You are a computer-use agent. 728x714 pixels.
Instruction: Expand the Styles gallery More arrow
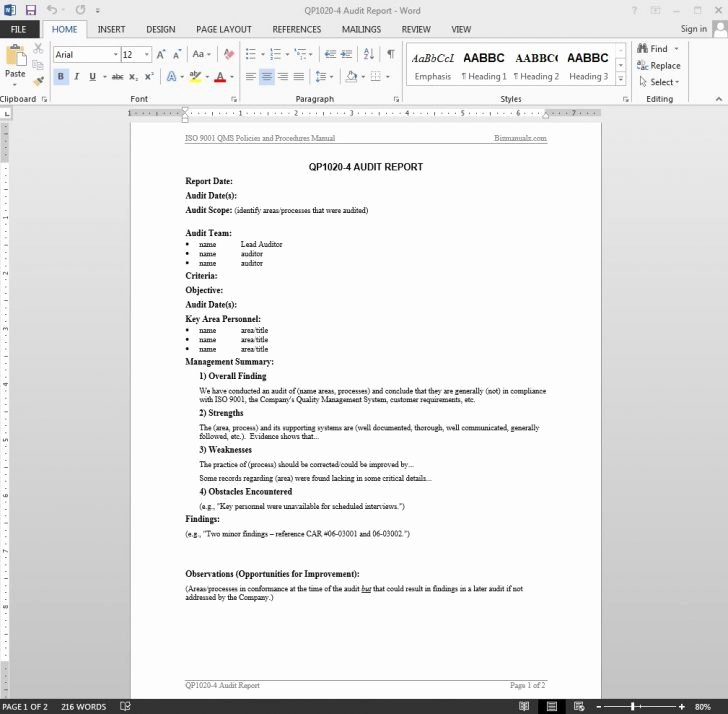(620, 79)
